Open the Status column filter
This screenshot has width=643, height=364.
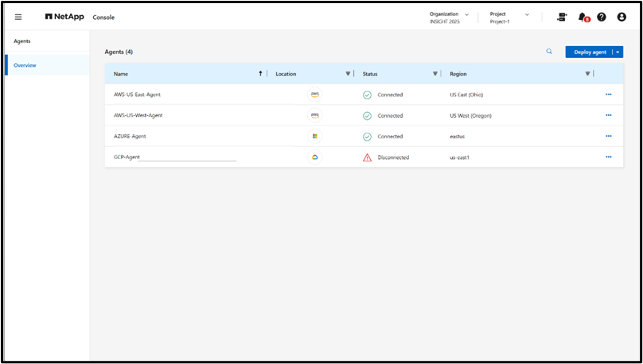[x=435, y=74]
